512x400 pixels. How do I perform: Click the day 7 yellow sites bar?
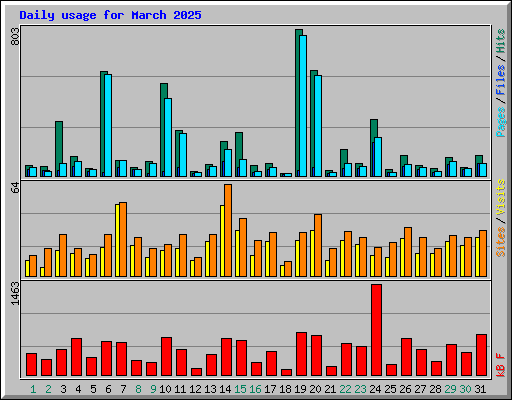coord(117,240)
